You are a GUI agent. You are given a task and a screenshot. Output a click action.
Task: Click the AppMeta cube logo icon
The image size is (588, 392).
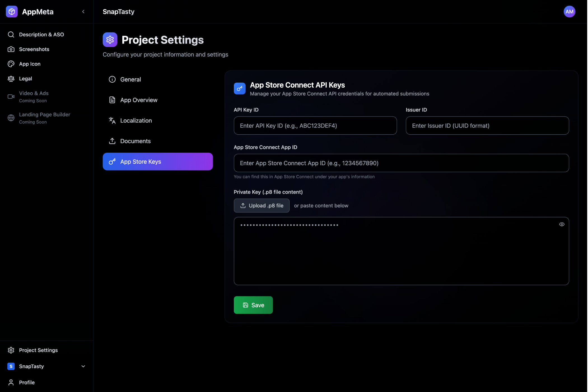pyautogui.click(x=11, y=11)
